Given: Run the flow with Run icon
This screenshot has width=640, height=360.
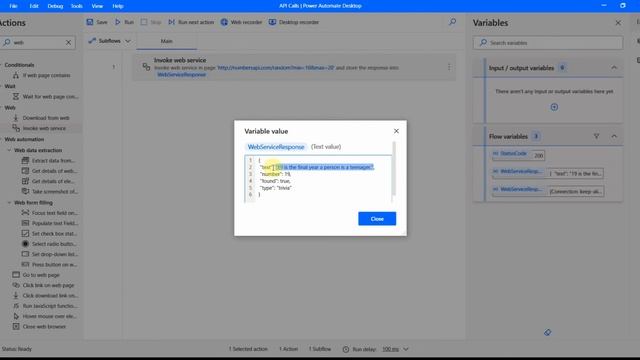Looking at the screenshot, I should [x=118, y=22].
